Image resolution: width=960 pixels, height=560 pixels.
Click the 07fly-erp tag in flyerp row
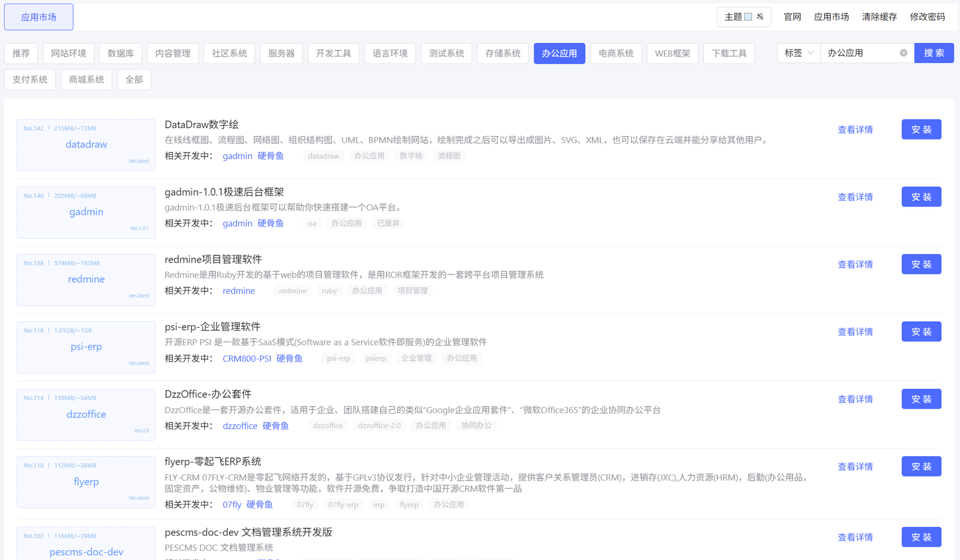point(343,504)
